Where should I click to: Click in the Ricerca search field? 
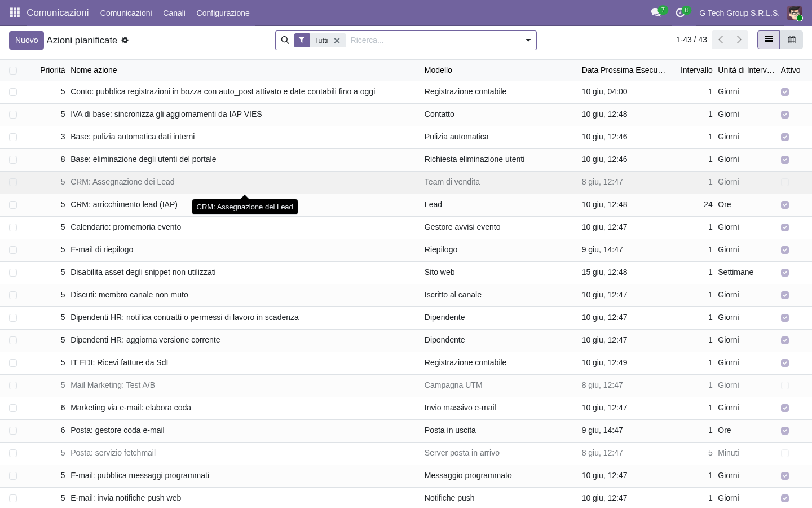click(433, 40)
